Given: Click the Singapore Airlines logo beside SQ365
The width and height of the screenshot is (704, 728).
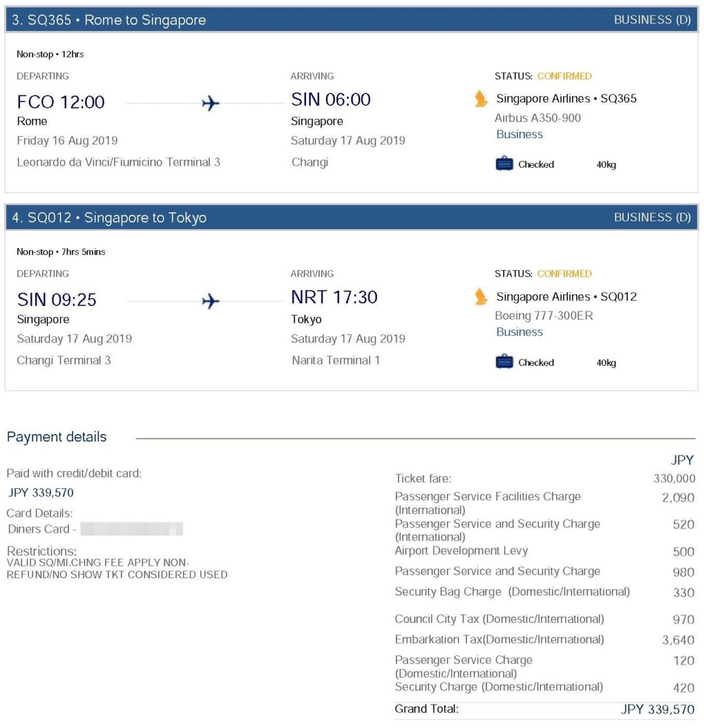Looking at the screenshot, I should click(481, 99).
